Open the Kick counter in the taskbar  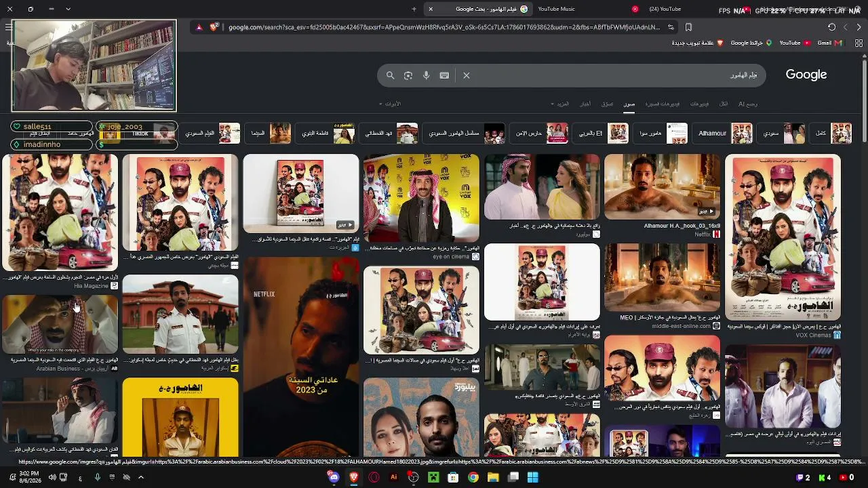[825, 478]
